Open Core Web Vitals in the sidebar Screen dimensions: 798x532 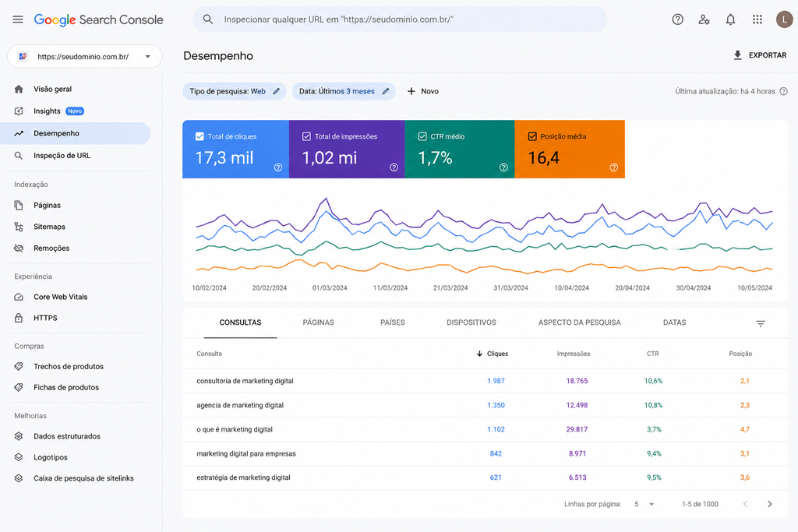tap(61, 297)
